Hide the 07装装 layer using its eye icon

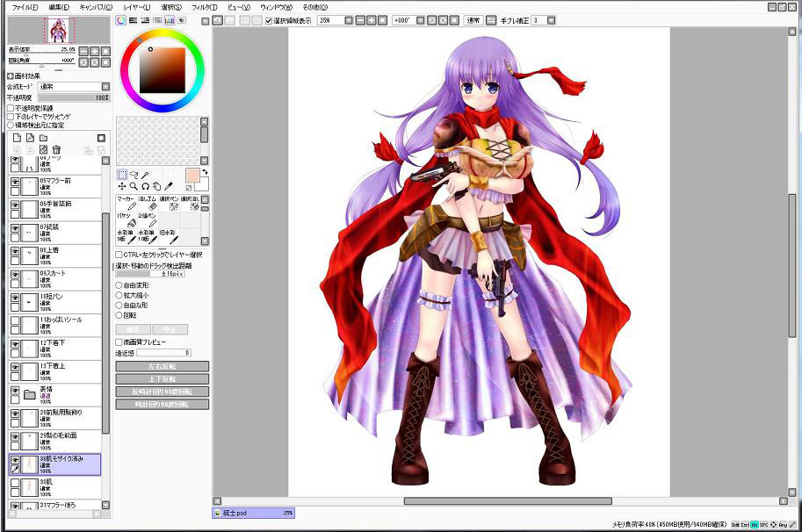coord(15,228)
